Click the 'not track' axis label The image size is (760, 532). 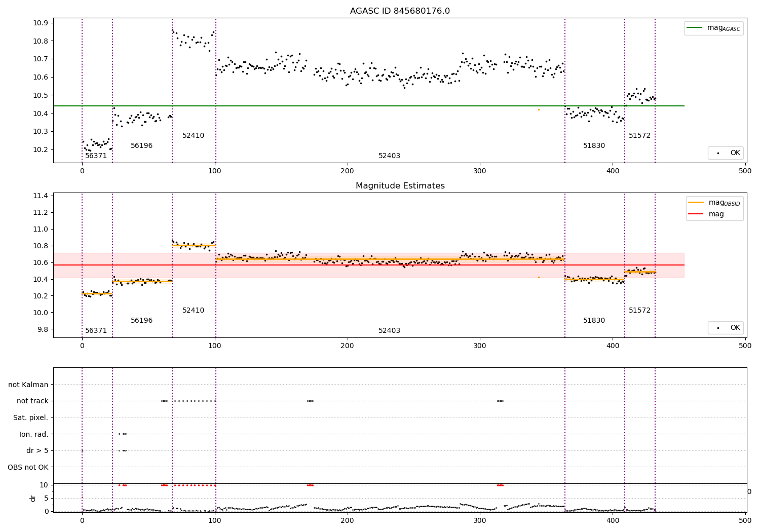click(32, 401)
